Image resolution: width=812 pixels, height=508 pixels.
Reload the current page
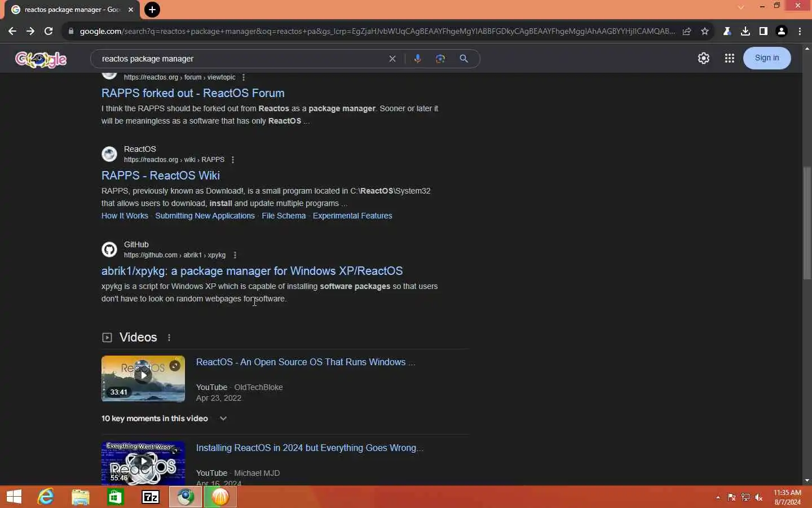pos(48,32)
